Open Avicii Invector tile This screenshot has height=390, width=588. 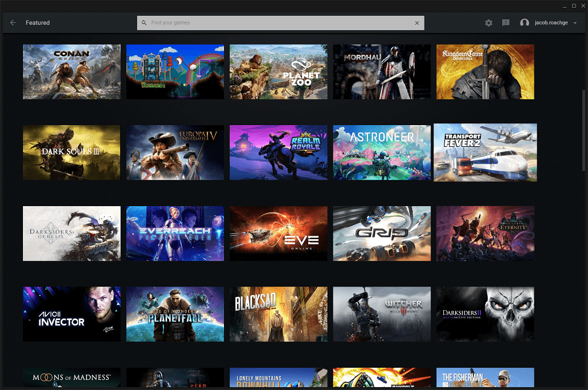tap(72, 314)
